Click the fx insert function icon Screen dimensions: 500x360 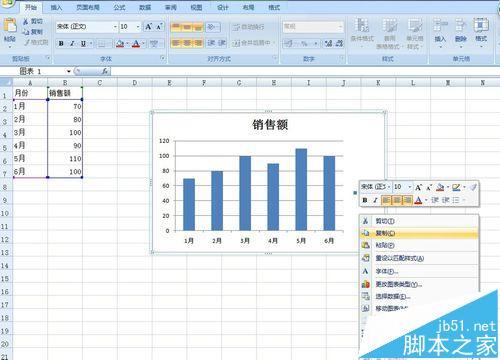tap(105, 71)
